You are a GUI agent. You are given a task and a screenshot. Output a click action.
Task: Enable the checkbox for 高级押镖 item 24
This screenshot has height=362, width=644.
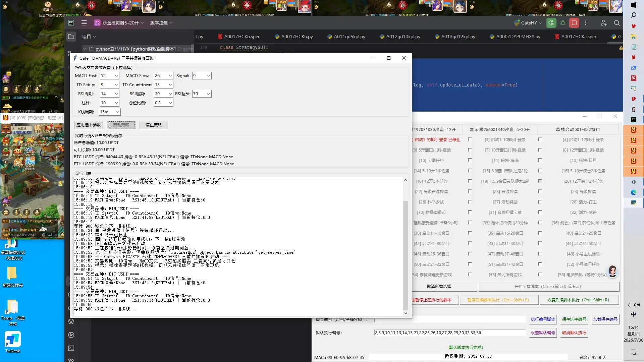coord(540,191)
